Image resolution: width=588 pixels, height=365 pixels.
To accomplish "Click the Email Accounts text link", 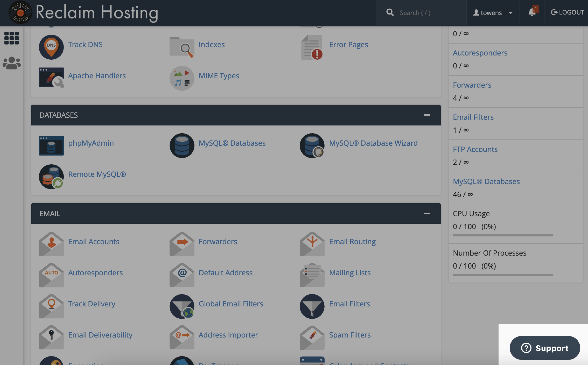I will pyautogui.click(x=94, y=242).
